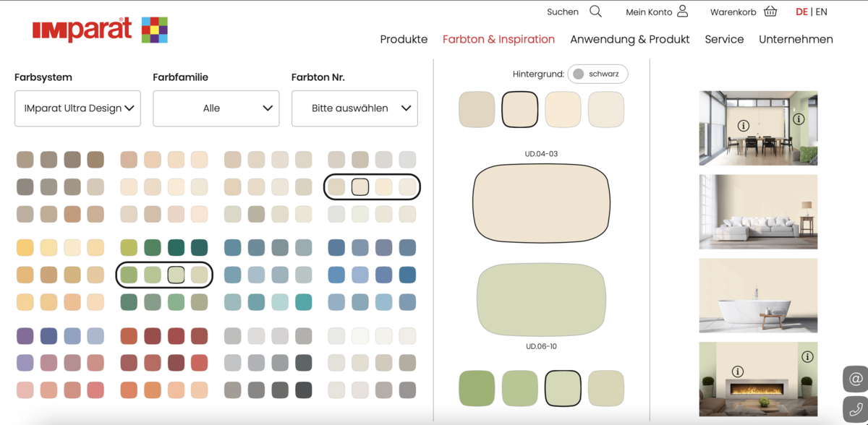Click info icon on fireplace room wall
This screenshot has height=425, width=868.
(x=737, y=372)
